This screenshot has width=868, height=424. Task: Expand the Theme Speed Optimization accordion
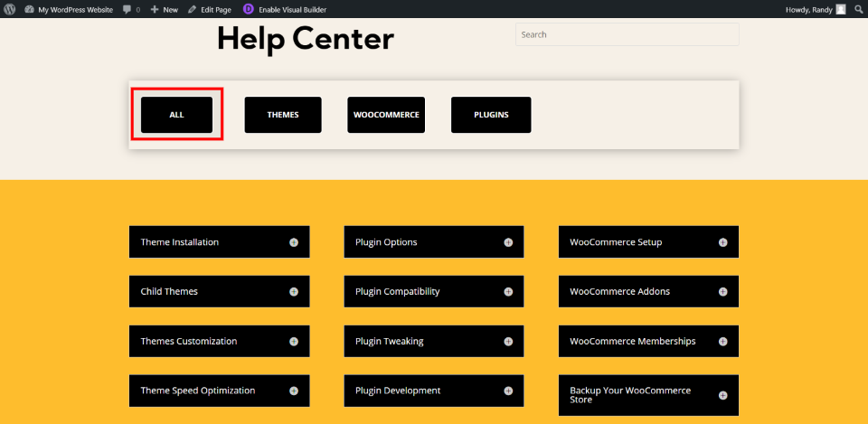(219, 391)
